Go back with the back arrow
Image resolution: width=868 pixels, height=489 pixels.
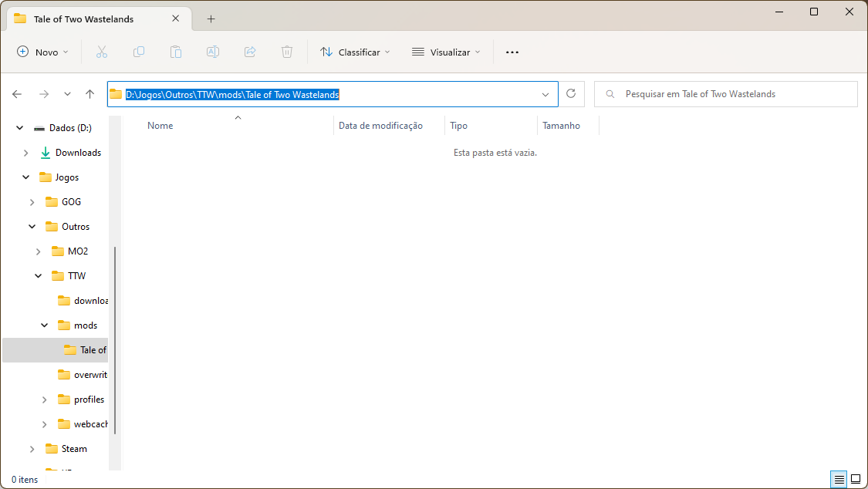pos(17,94)
